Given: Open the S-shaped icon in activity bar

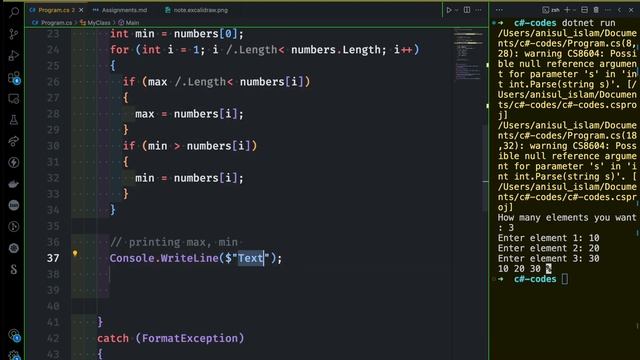Looking at the screenshot, I should tap(14, 269).
